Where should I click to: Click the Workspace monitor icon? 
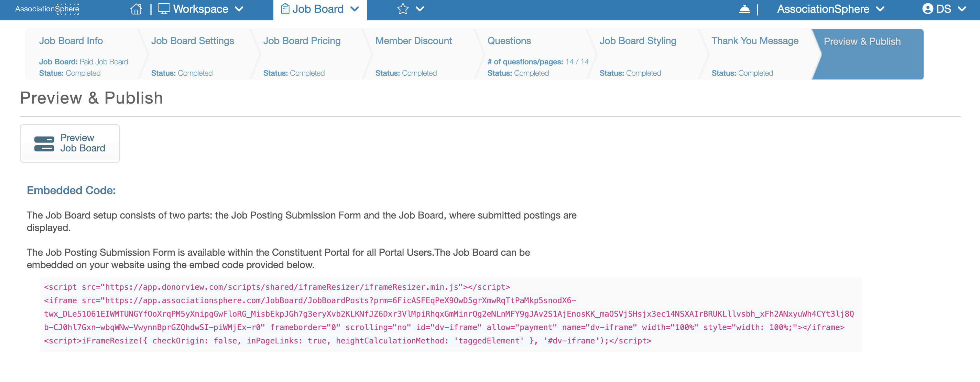click(164, 9)
